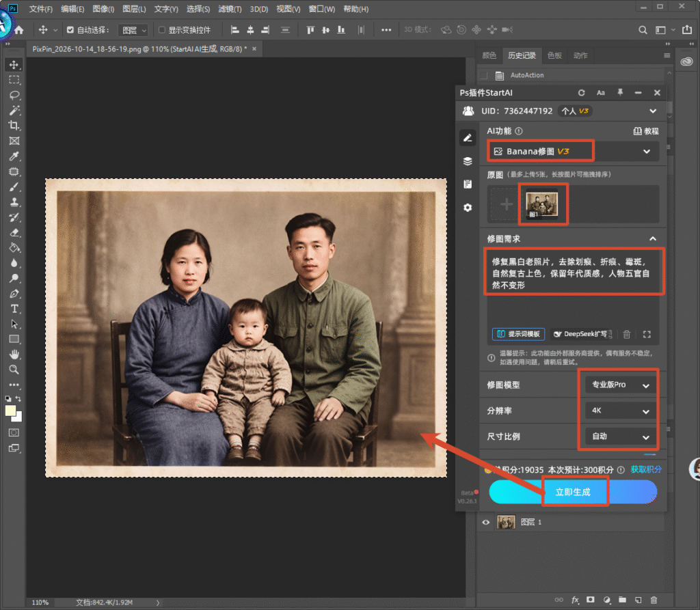Hide 图层 1 using the eye icon
Screen dimensions: 700x610
click(x=486, y=522)
